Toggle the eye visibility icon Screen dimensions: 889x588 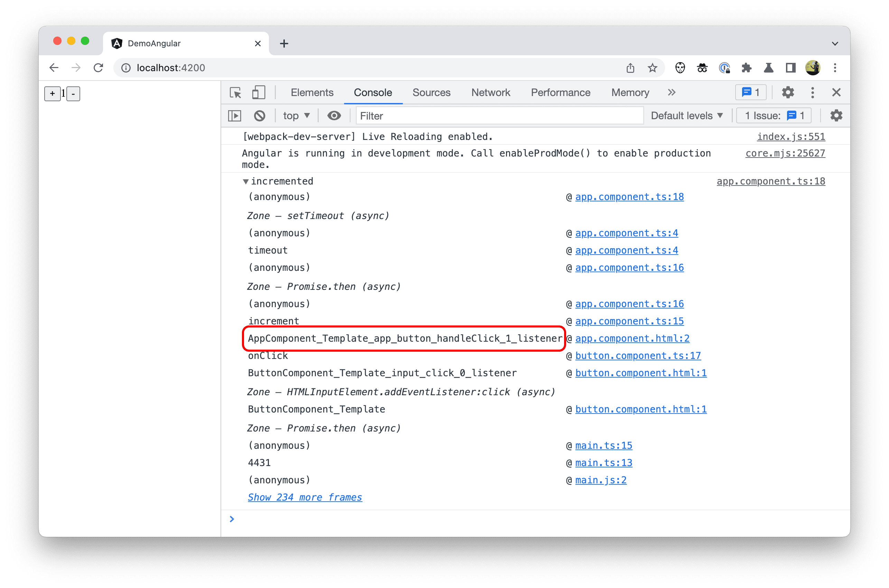coord(334,116)
